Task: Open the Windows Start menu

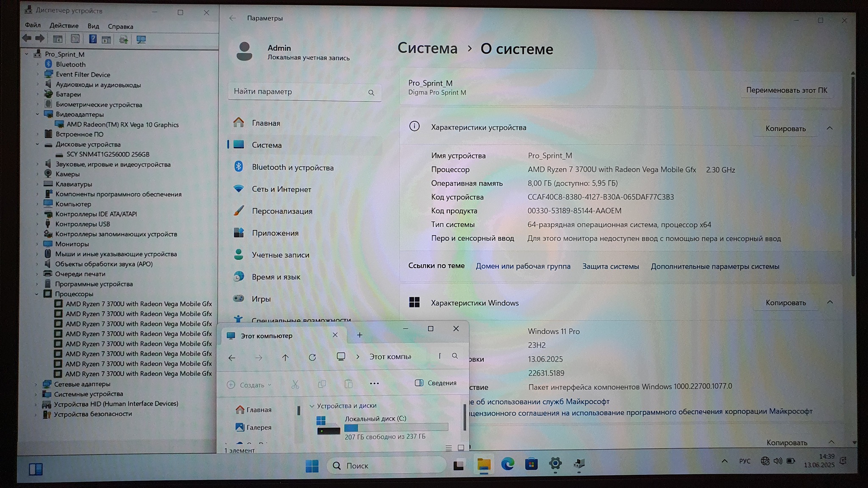Action: (x=312, y=466)
